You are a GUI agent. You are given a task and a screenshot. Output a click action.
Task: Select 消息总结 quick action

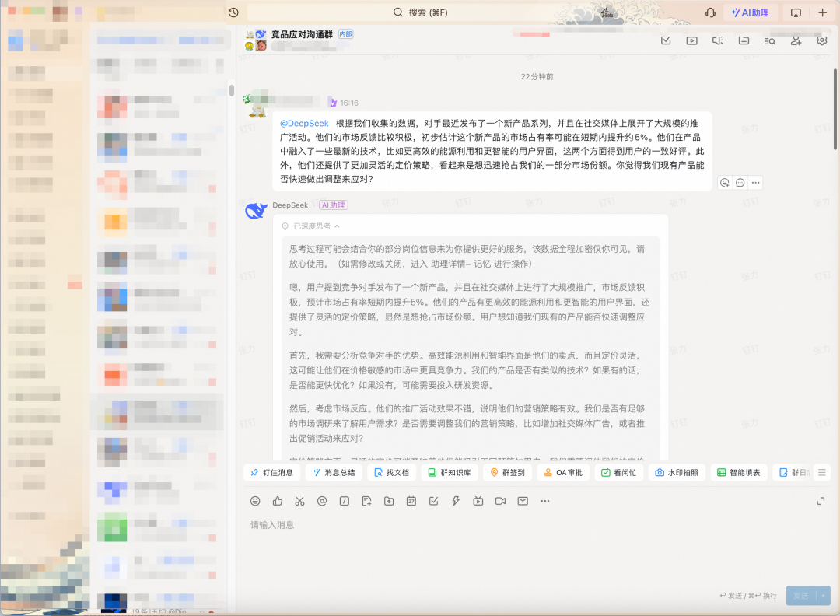click(334, 472)
